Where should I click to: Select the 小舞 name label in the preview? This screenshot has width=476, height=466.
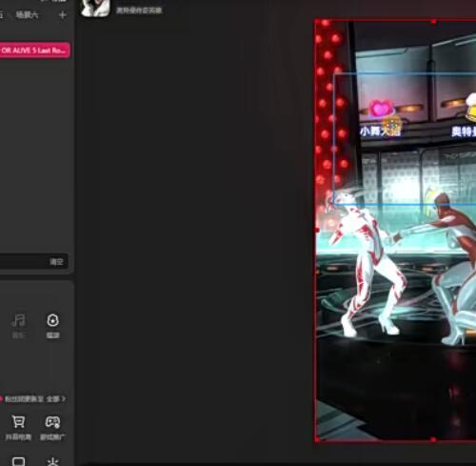click(380, 131)
